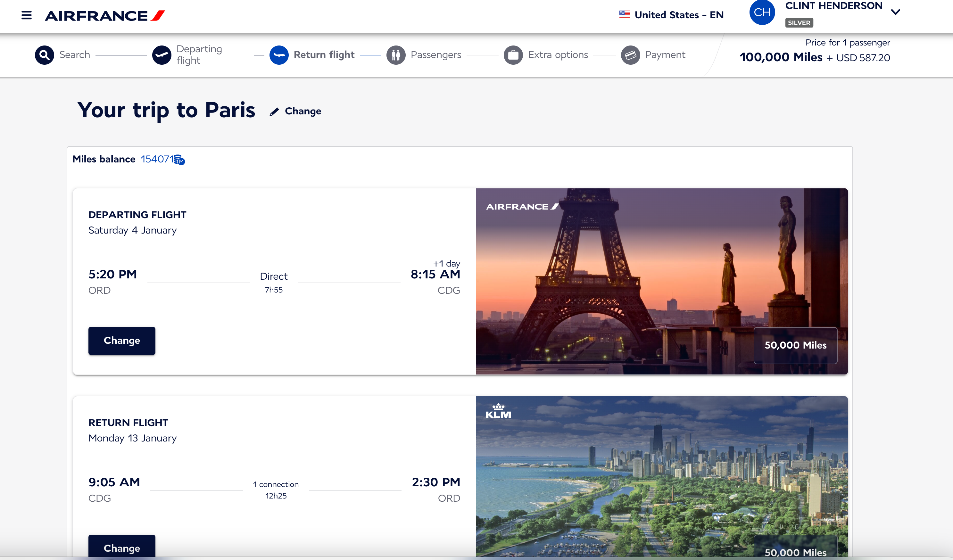Open the hamburger navigation menu

tap(27, 15)
